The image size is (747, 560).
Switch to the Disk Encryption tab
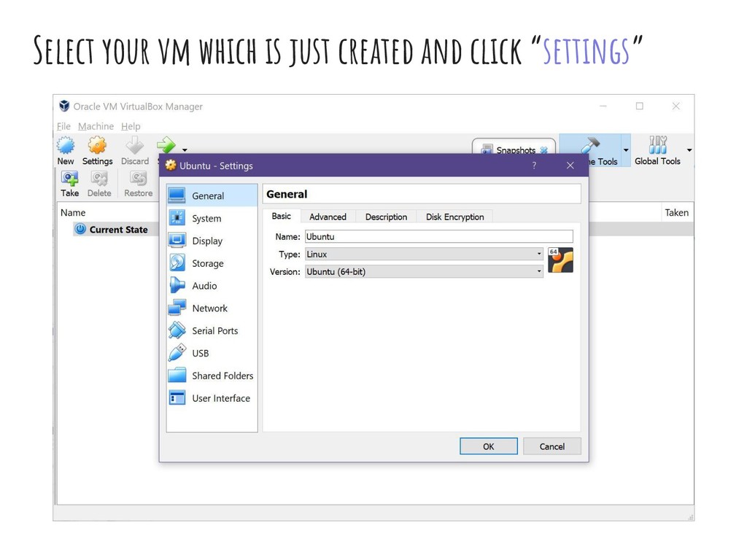455,217
